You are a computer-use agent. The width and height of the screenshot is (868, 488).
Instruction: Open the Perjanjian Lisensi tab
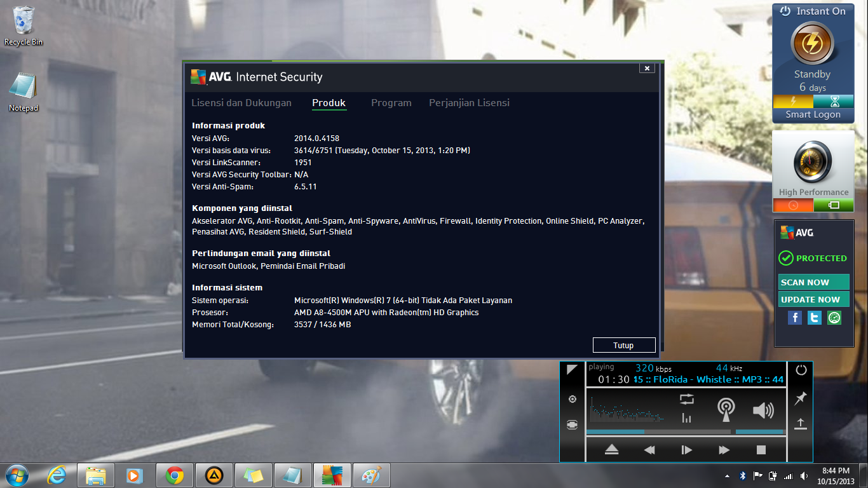(469, 103)
